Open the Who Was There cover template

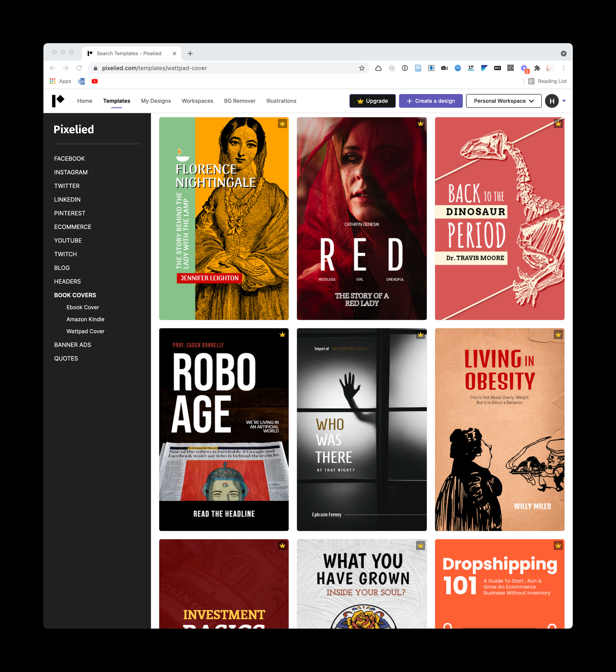coord(362,430)
